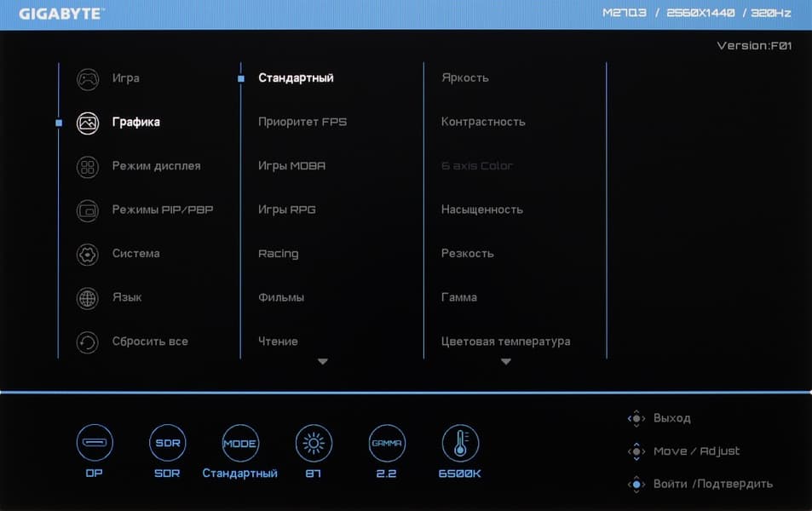Pick the Игры RPG picture mode

(x=287, y=210)
